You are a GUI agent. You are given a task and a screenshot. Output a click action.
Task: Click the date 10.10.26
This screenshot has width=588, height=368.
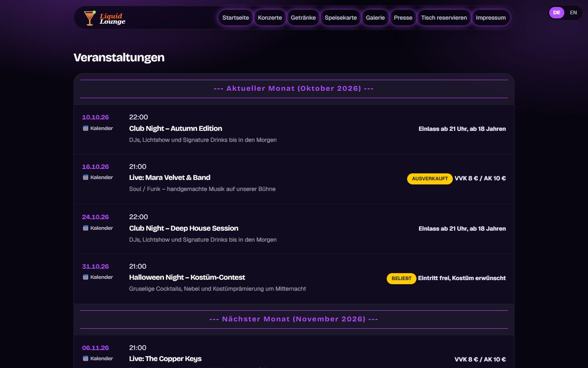96,117
